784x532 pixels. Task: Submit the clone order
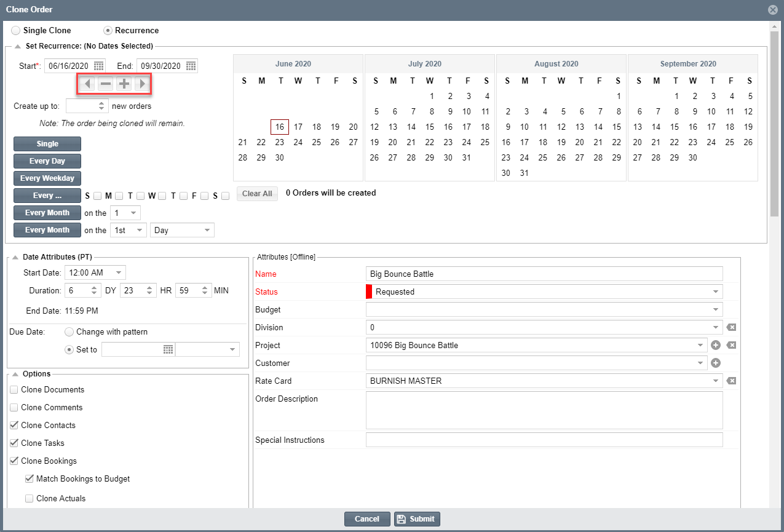(417, 519)
